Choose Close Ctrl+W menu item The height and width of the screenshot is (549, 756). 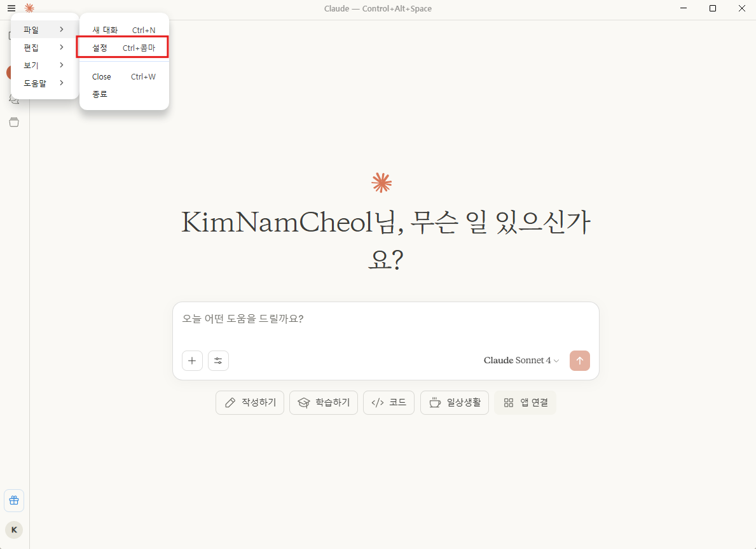click(124, 77)
